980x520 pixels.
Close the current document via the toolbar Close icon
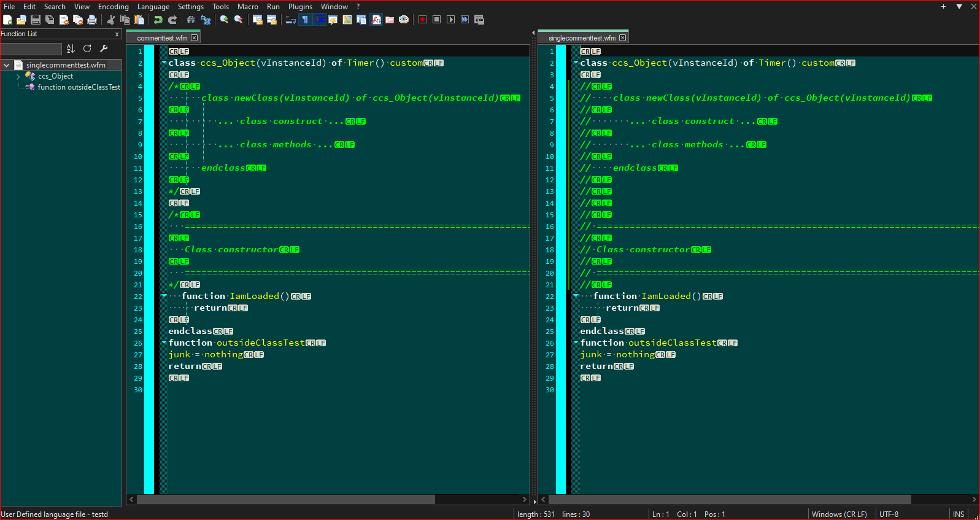64,20
